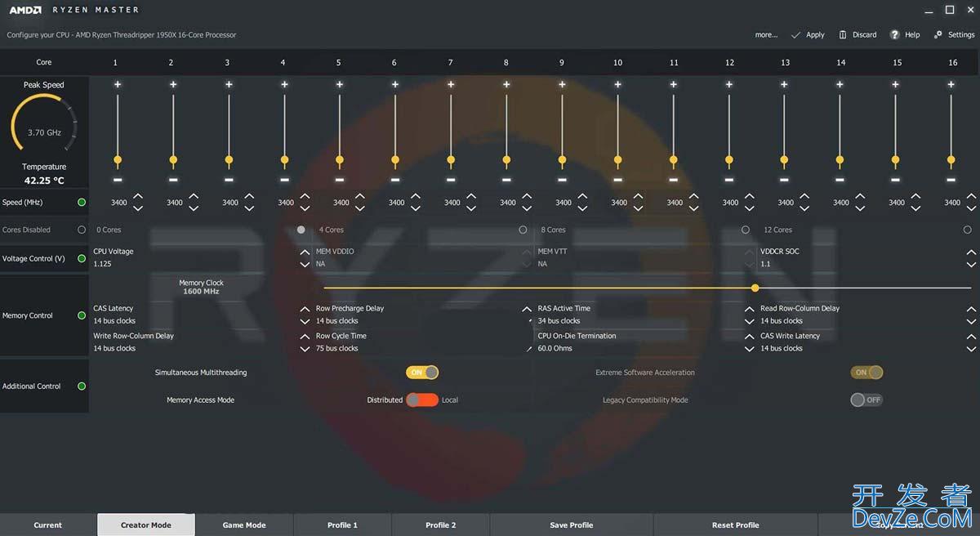Switch Memory Access Mode between Distributed and Local
The height and width of the screenshot is (536, 980).
point(422,400)
